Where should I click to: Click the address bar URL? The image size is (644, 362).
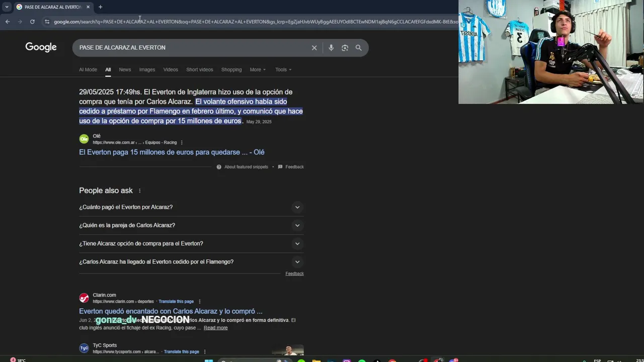[x=256, y=22]
